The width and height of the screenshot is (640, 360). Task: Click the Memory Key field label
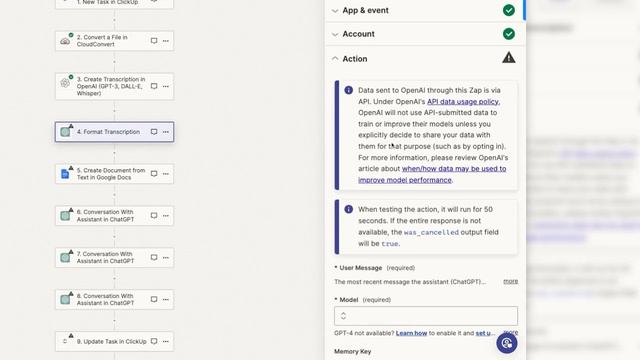(353, 351)
